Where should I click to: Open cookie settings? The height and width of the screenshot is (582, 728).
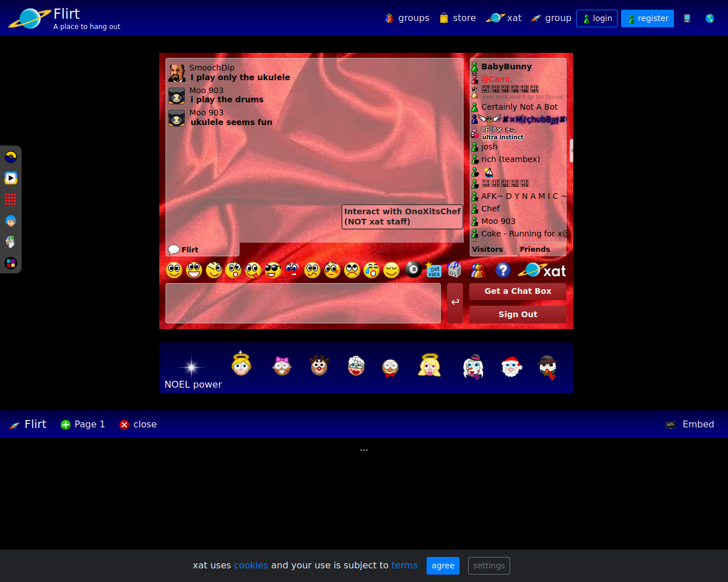489,566
